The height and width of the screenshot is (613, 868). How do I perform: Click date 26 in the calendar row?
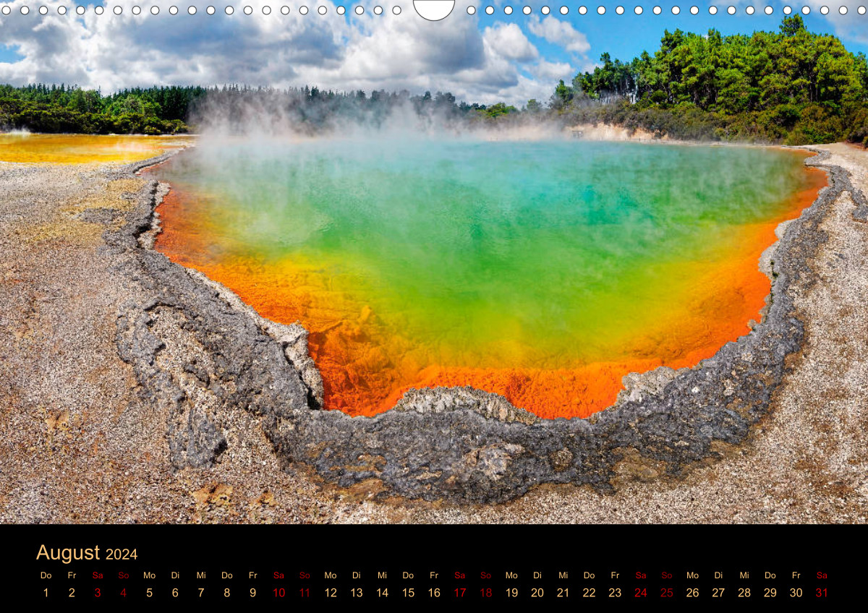(x=692, y=593)
